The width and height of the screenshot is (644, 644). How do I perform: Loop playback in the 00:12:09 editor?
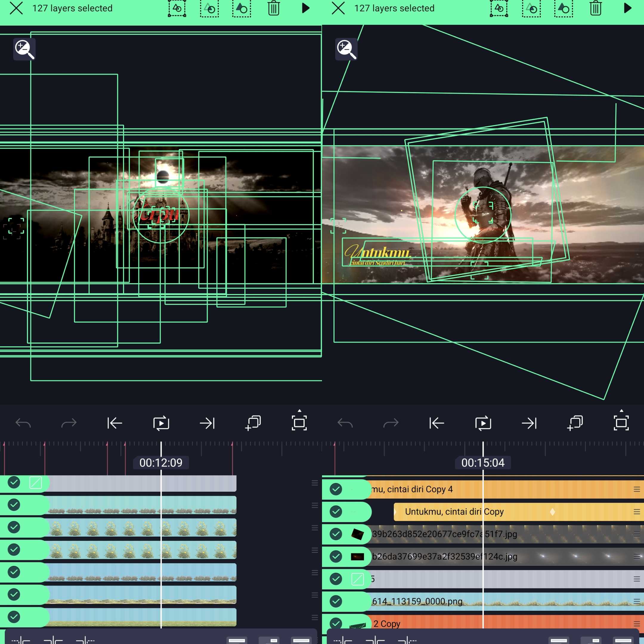161,423
